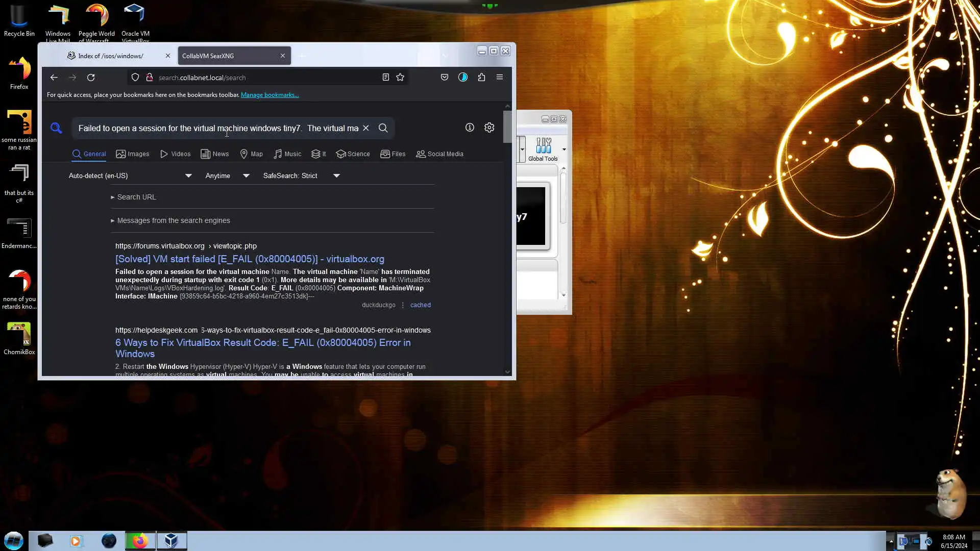Open the Manage bookmarks link
980x551 pixels.
pyautogui.click(x=269, y=95)
